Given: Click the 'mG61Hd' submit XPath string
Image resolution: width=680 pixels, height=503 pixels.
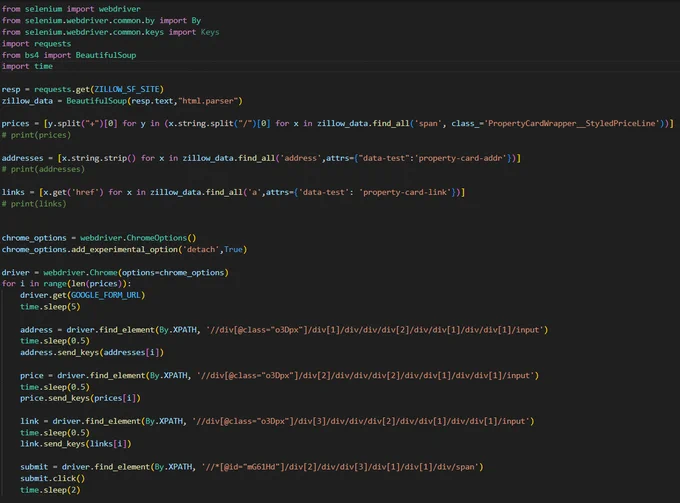Looking at the screenshot, I should tap(340, 467).
